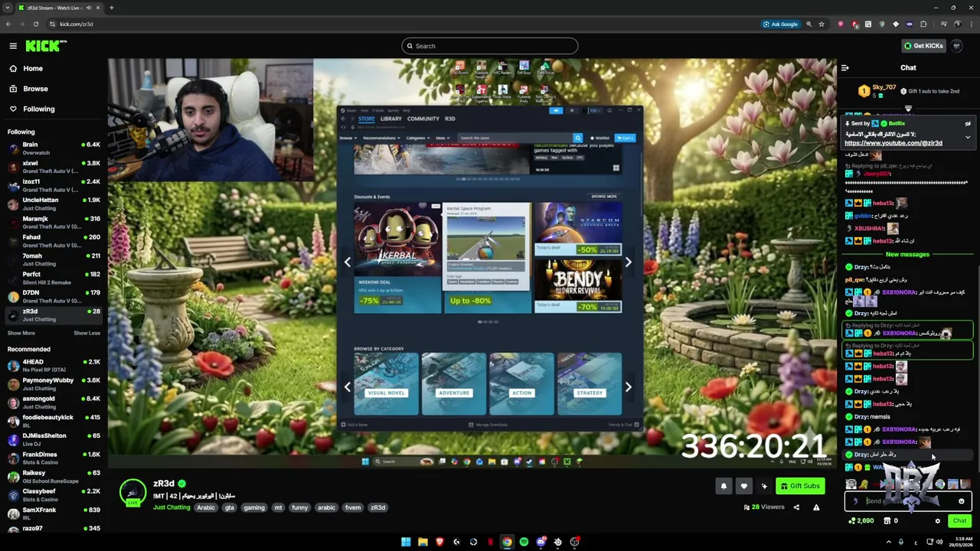The image size is (980, 551).
Task: Click Steam Wishlist button in stream
Action: [600, 138]
